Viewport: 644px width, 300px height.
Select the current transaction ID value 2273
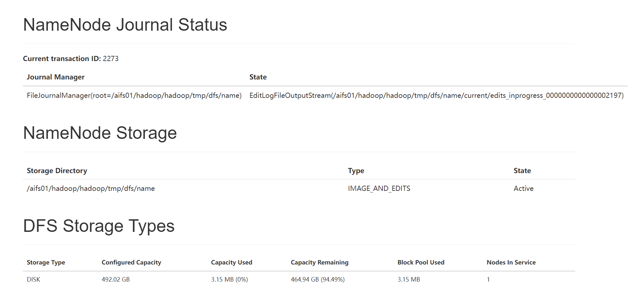tap(111, 58)
